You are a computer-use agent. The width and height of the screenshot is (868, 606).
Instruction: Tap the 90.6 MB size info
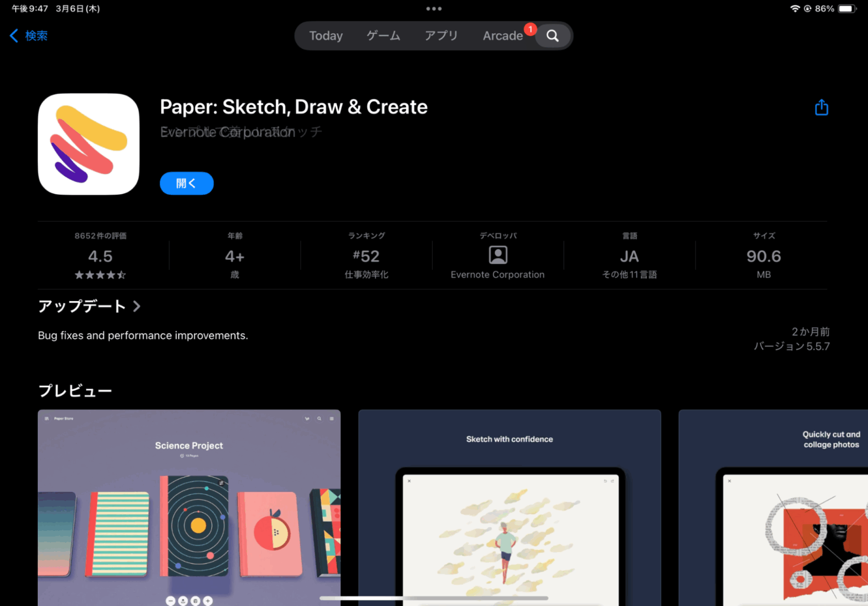763,256
